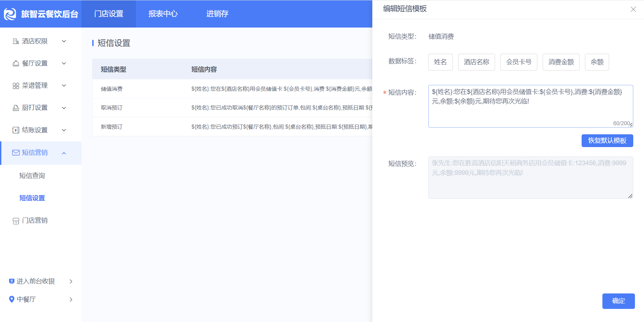This screenshot has height=322, width=644.
Task: Click the 旅智云 logo icon
Action: click(10, 14)
